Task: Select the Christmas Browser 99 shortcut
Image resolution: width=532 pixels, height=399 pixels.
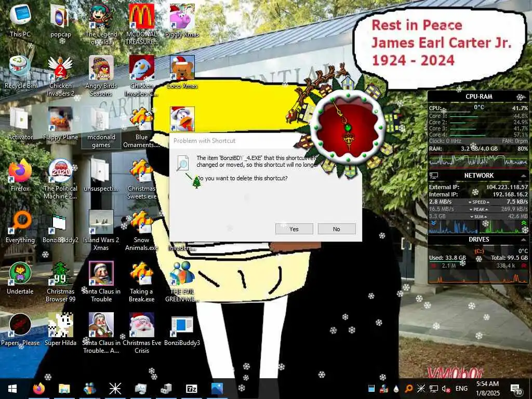Action: [x=60, y=282]
